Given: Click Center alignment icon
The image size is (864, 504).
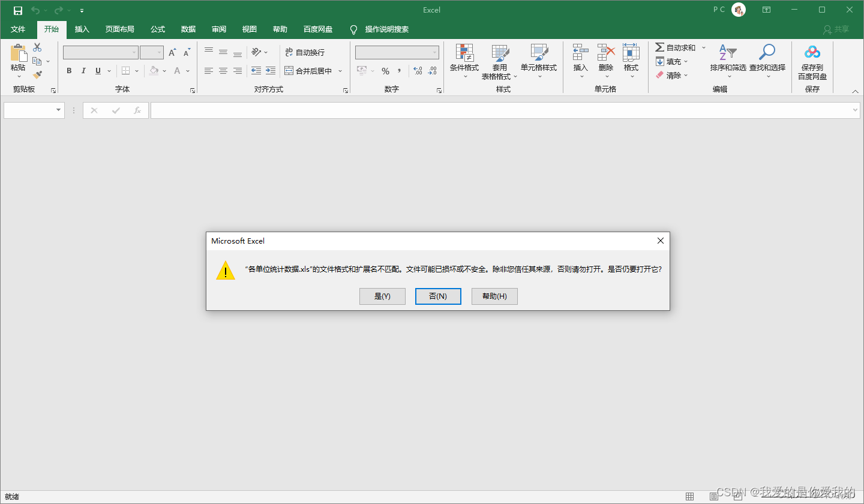Looking at the screenshot, I should [223, 71].
